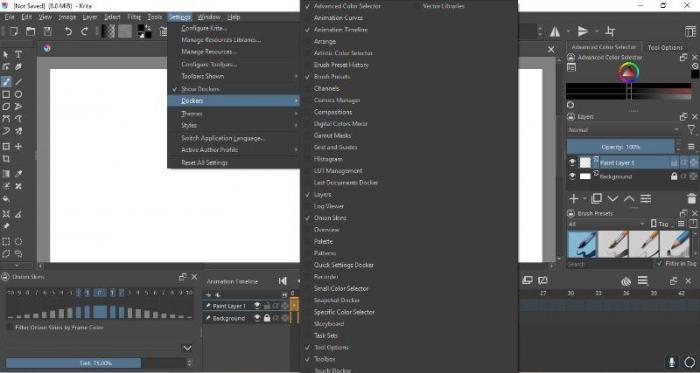Select the Ellipse tool in toolbox
The height and width of the screenshot is (373, 700).
coord(18,94)
